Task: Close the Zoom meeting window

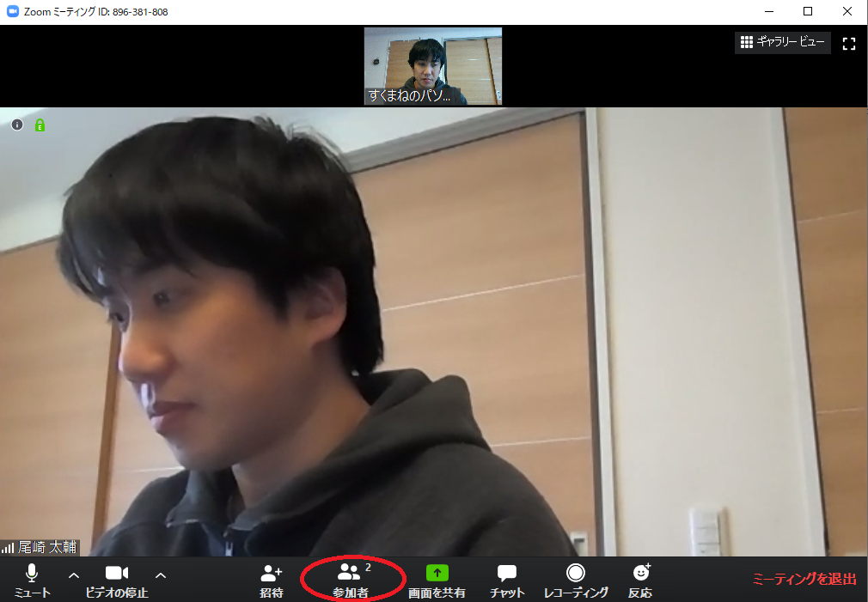Action: tap(847, 12)
